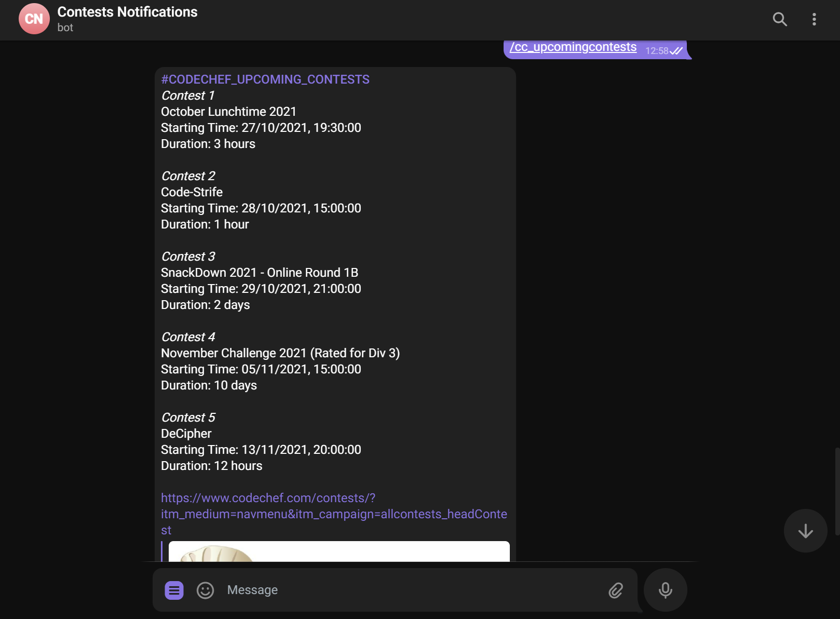Click the /cc_upcomingcontests command link
This screenshot has width=840, height=619.
click(573, 47)
